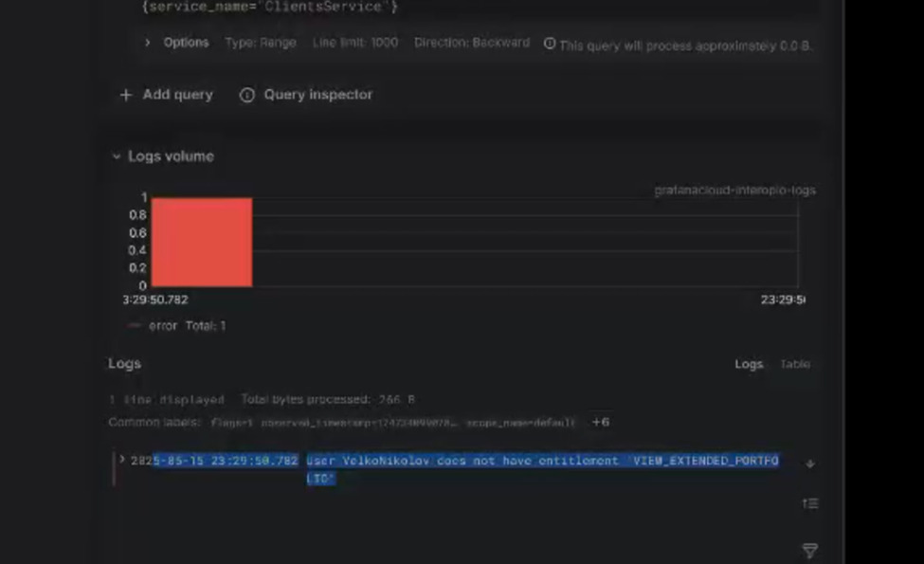Switch to the Table view tab
This screenshot has height=564, width=924.
795,364
